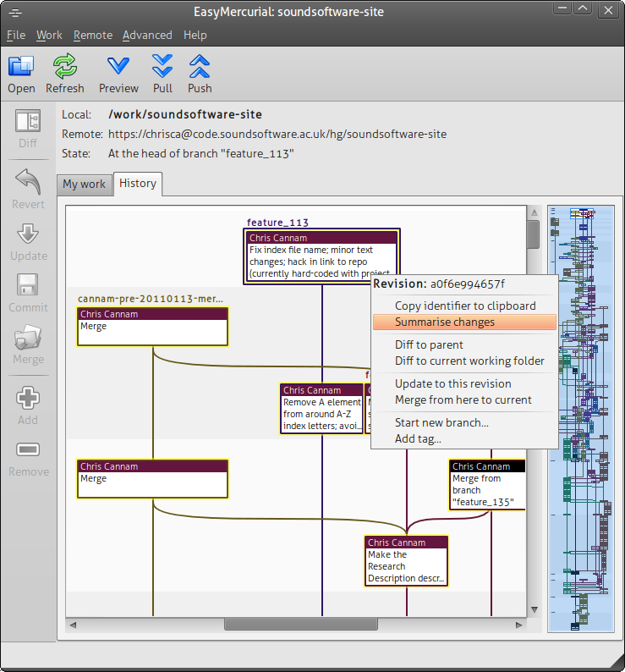
Task: Select the History tab
Action: [138, 184]
